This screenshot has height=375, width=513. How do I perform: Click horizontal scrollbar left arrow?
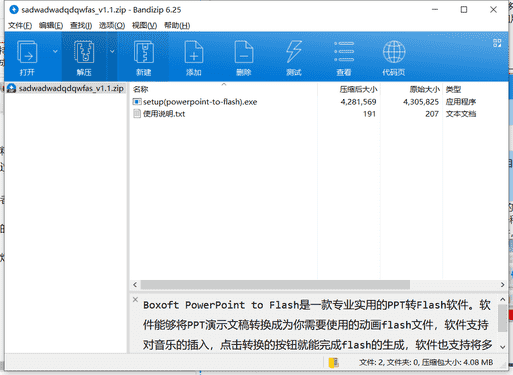pos(135,285)
